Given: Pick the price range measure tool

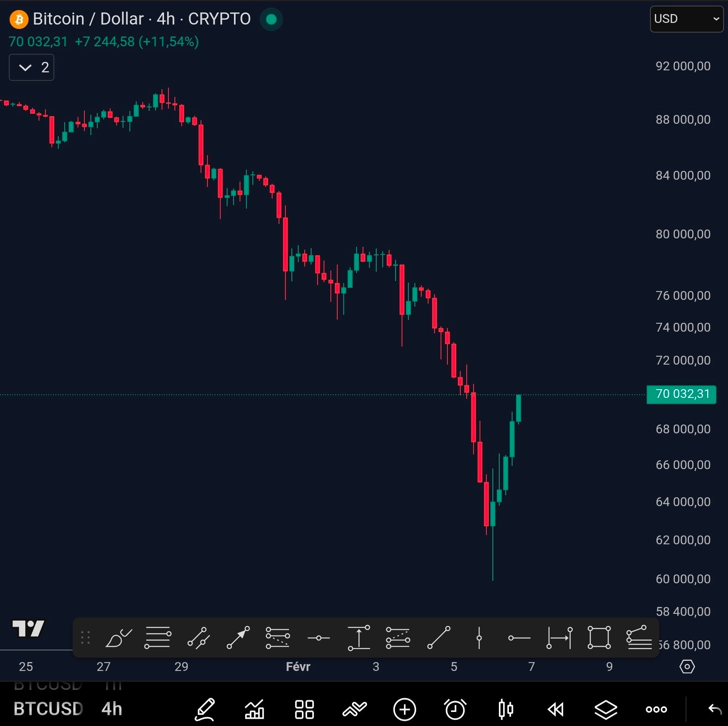Looking at the screenshot, I should 359,638.
